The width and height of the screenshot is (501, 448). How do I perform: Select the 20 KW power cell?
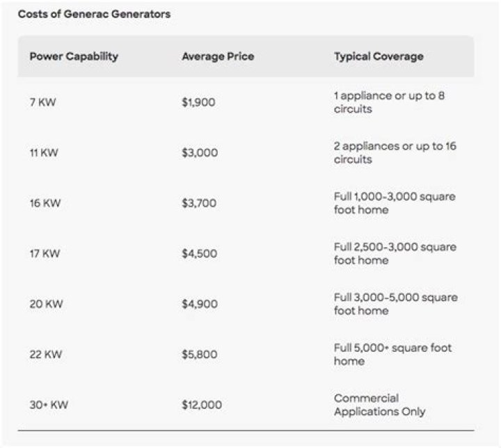(x=45, y=304)
